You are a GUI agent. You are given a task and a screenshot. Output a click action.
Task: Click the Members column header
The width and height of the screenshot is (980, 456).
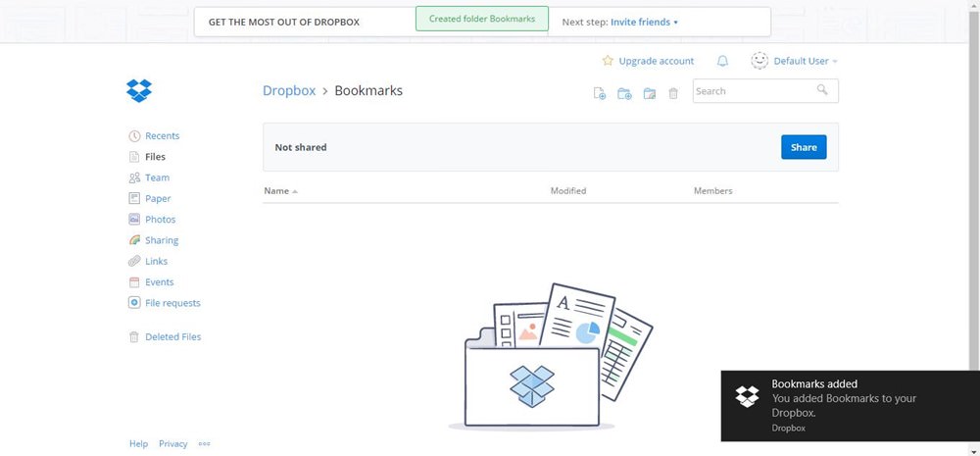click(x=713, y=191)
